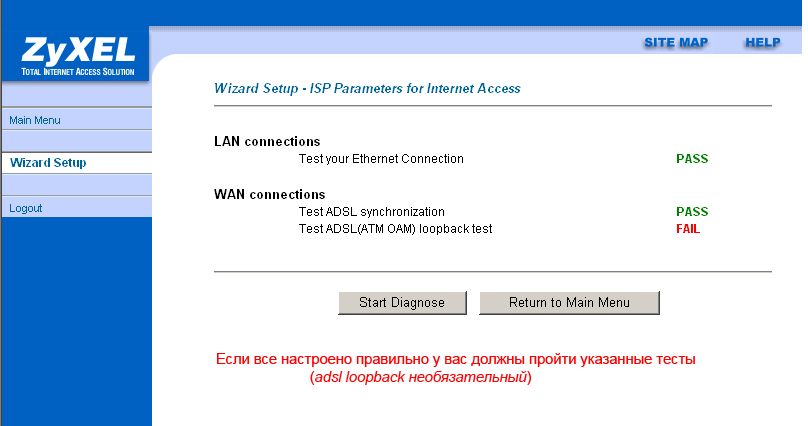Select Wizard Setup in the sidebar
This screenshot has width=808, height=426.
[x=48, y=163]
